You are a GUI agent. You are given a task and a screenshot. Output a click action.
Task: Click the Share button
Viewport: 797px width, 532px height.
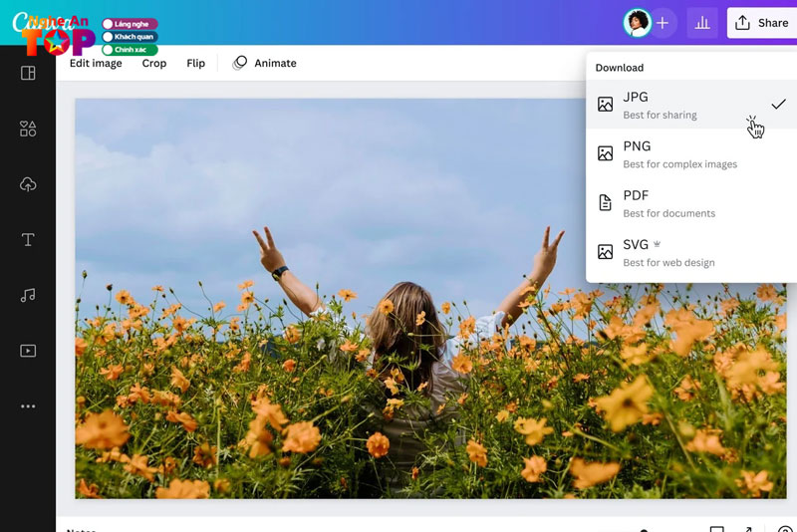762,23
